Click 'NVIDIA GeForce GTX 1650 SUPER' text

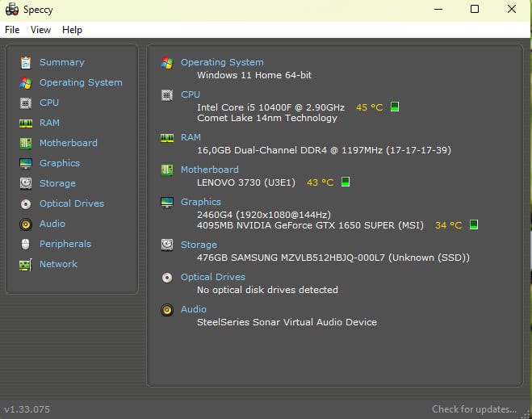(315, 225)
